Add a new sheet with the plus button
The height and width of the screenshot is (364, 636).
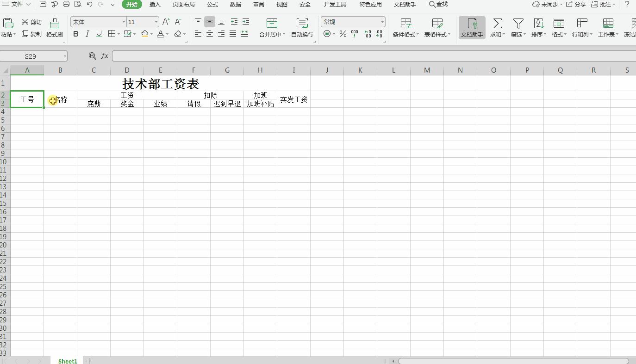tap(88, 361)
